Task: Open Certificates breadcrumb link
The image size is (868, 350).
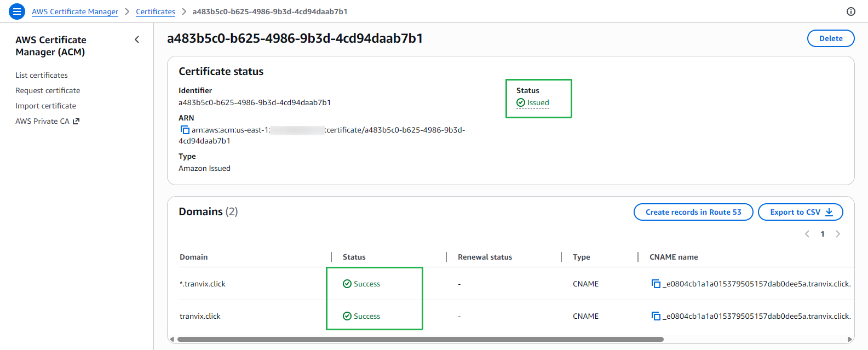Action: [x=156, y=12]
